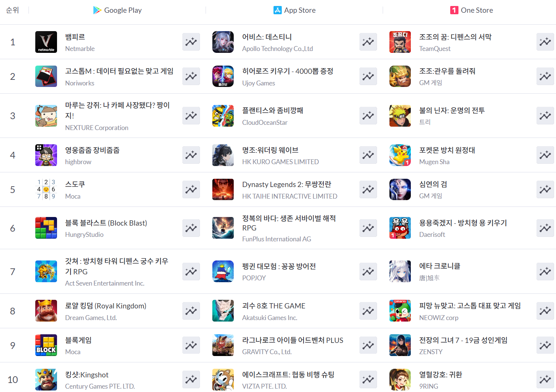This screenshot has height=392, width=556.
Task: Open publisher HungryStudio link
Action: point(84,235)
